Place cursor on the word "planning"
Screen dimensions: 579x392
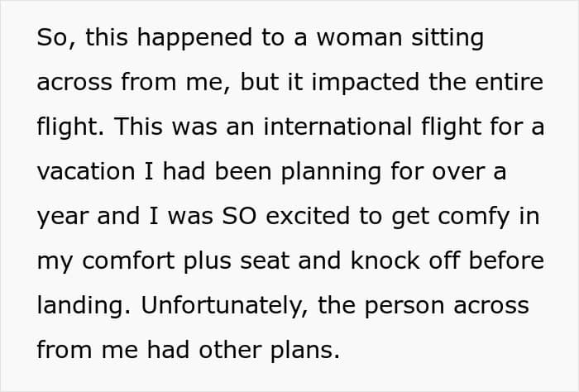(331, 172)
